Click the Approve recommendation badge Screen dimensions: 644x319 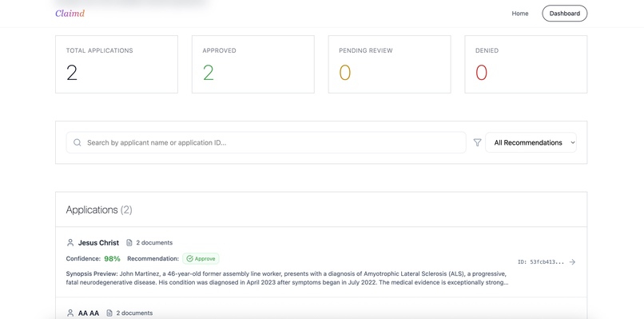click(201, 258)
